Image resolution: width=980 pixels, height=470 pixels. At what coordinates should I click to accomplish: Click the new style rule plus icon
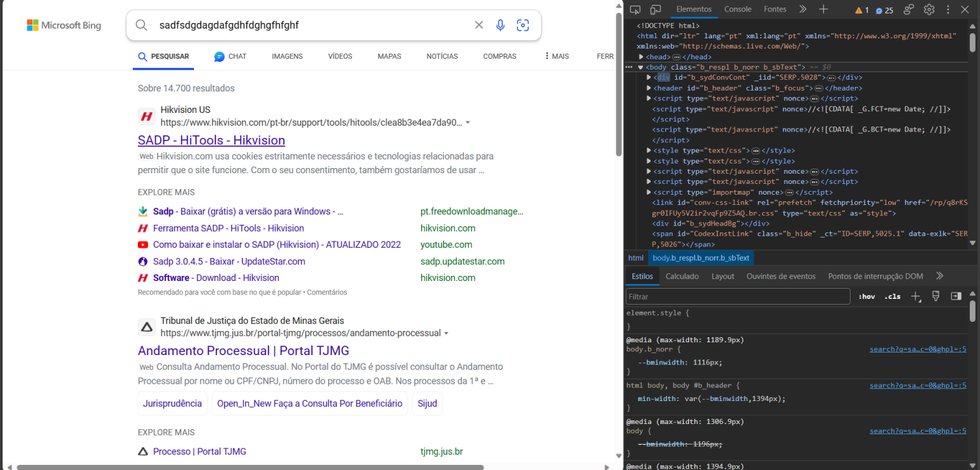(916, 296)
